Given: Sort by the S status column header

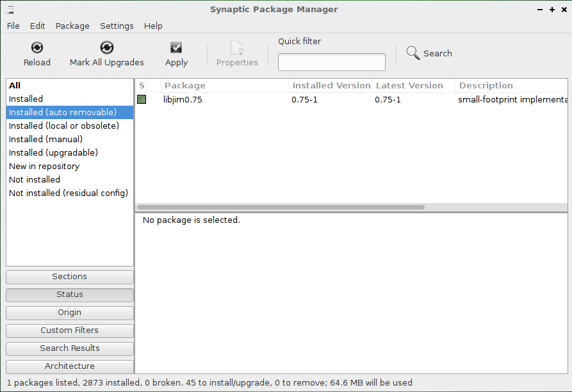Looking at the screenshot, I should pos(142,86).
